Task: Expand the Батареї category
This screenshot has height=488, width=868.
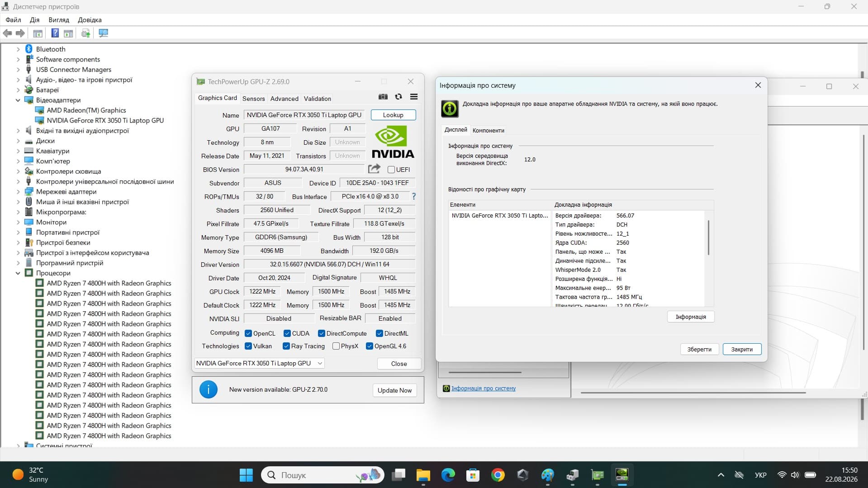Action: coord(18,90)
